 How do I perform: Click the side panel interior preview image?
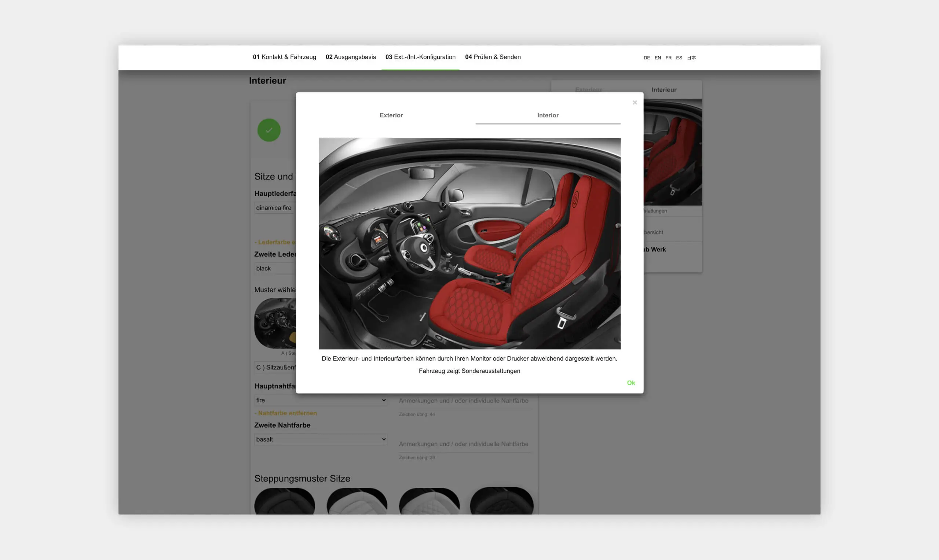[672, 152]
